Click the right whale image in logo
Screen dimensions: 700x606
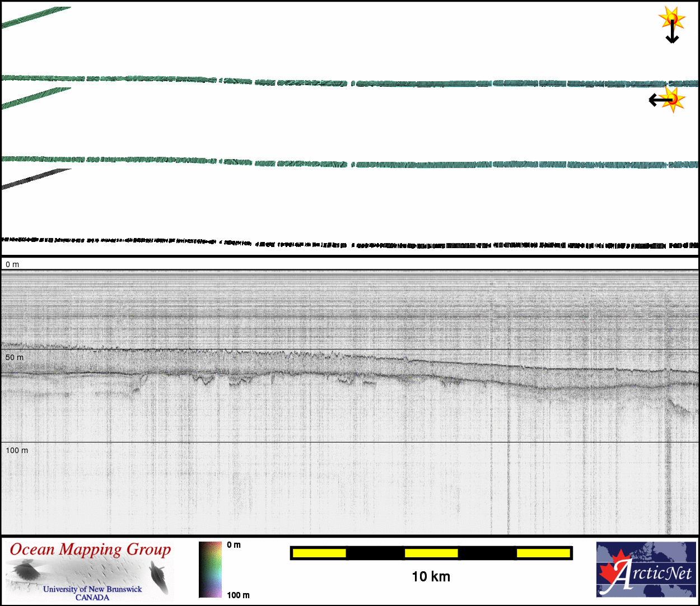pyautogui.click(x=158, y=577)
